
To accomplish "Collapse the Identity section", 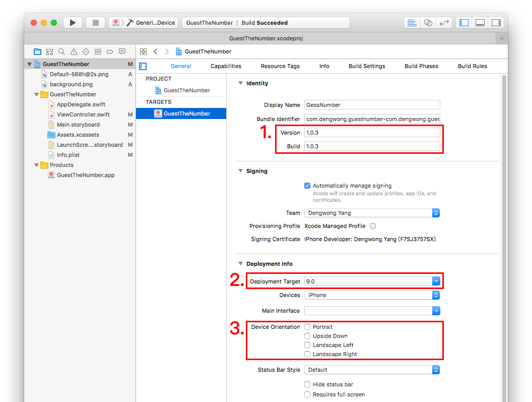I will [240, 83].
